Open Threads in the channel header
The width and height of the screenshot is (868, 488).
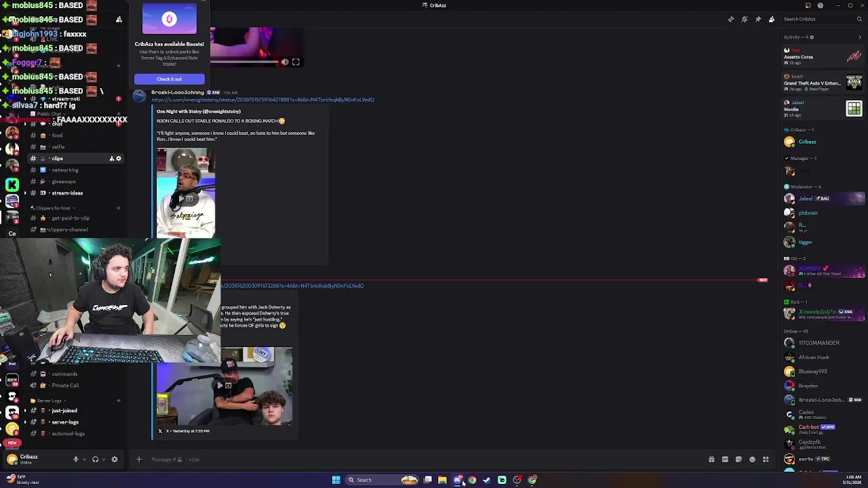coord(730,19)
